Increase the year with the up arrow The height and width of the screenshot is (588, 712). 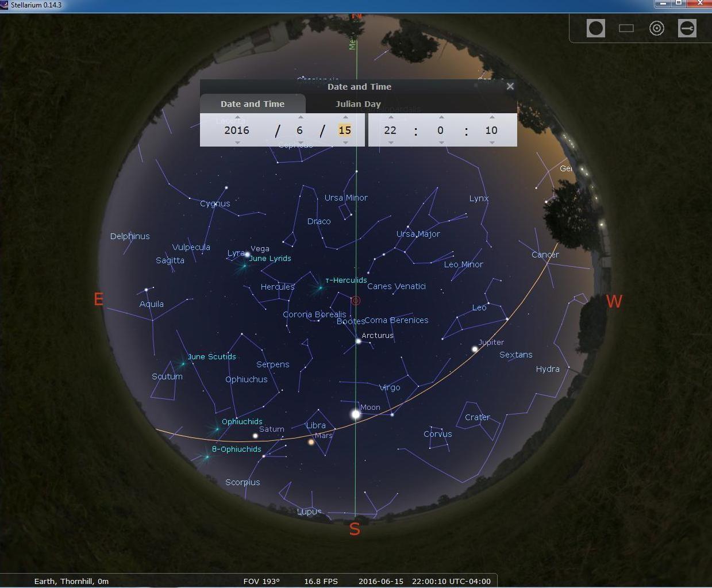point(237,117)
